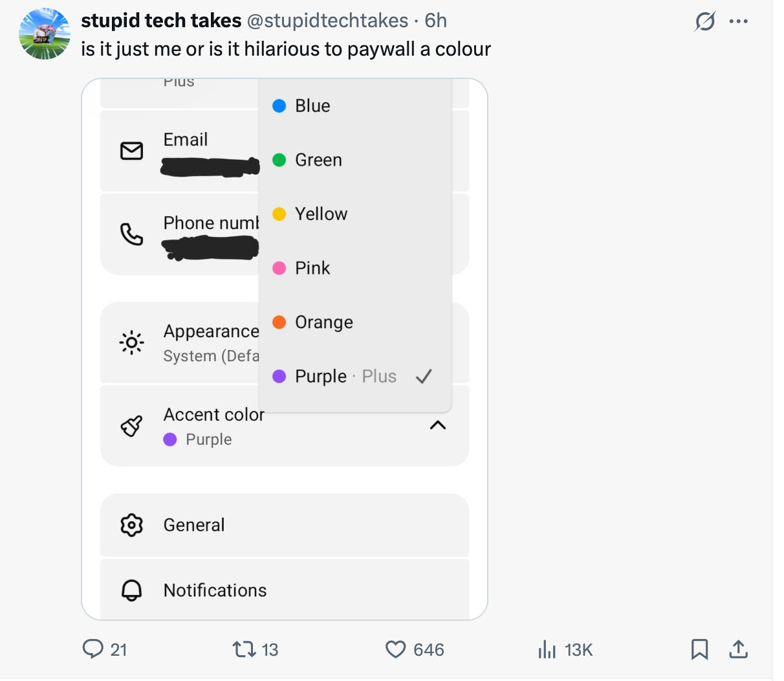Open the tweet's three-dot more menu
The image size is (784, 681).
click(739, 21)
